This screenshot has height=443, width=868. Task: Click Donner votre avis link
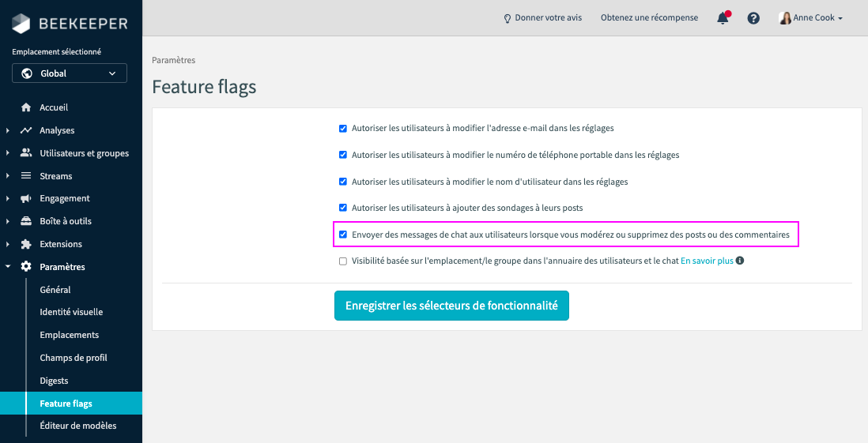pyautogui.click(x=549, y=17)
